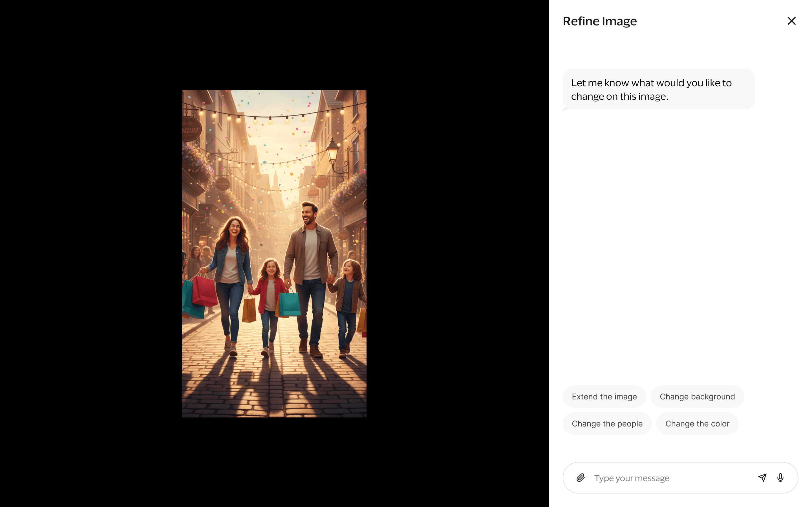Click the round shop sign in the image

pyautogui.click(x=191, y=129)
